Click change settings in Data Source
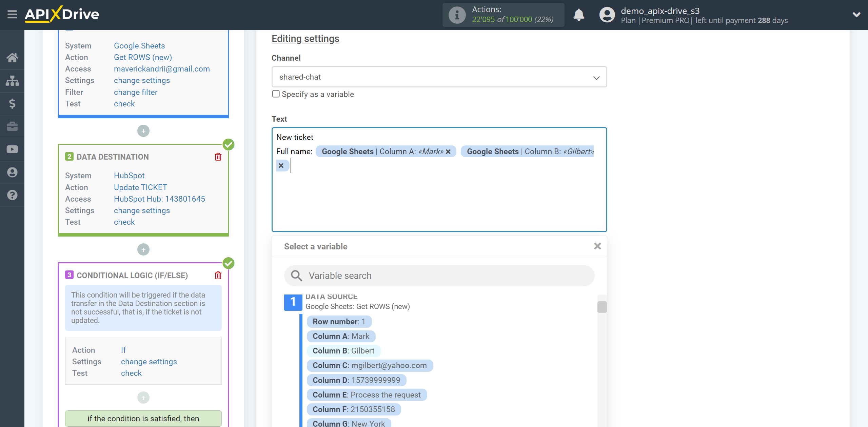868x427 pixels. point(142,80)
